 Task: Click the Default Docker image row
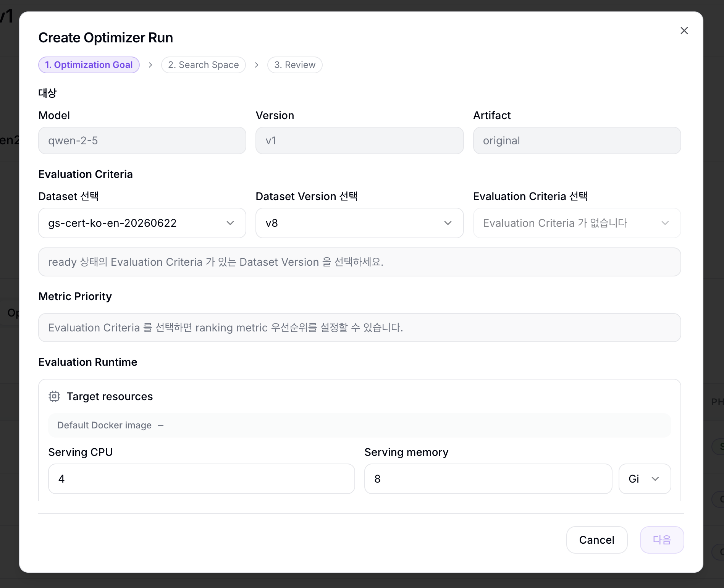click(359, 425)
